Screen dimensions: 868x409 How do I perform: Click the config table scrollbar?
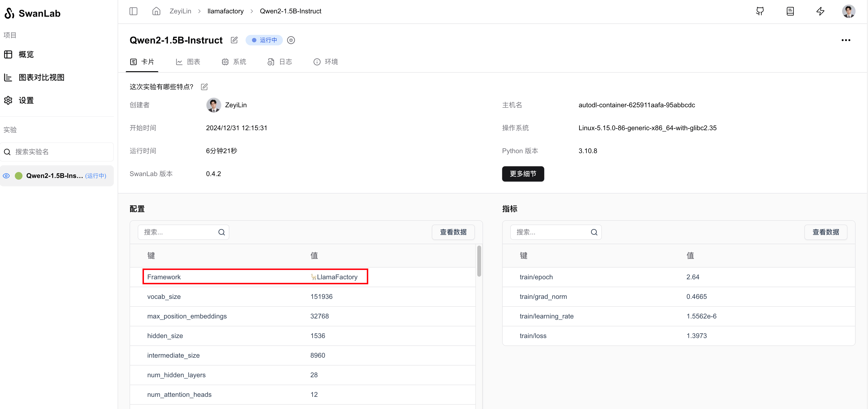click(479, 261)
